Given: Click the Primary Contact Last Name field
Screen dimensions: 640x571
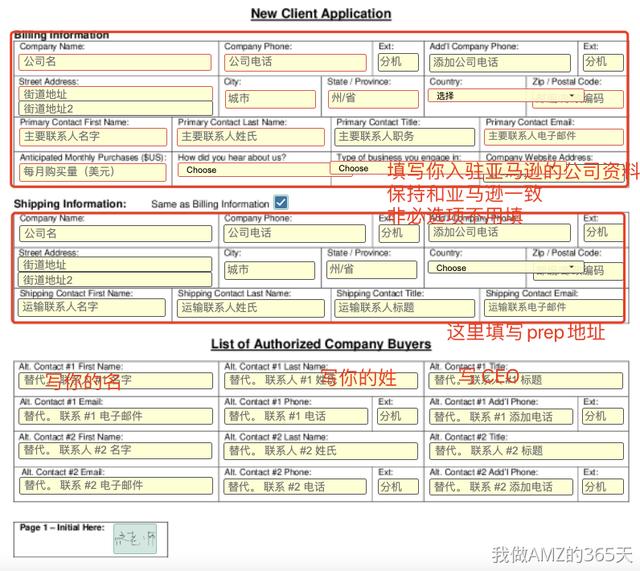Looking at the screenshot, I should click(x=251, y=137).
